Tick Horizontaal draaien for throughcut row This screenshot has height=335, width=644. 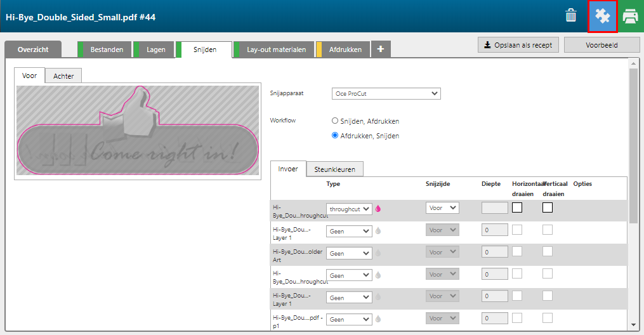tap(517, 207)
